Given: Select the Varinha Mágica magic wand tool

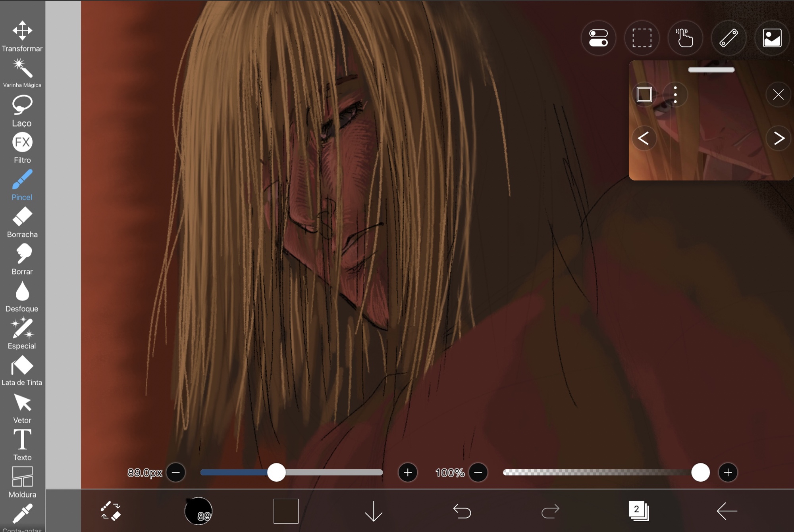Looking at the screenshot, I should [22, 72].
